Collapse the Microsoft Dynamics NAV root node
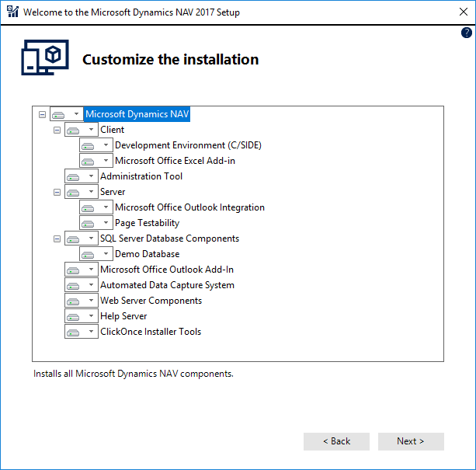Screen dimensions: 476x470 click(42, 114)
